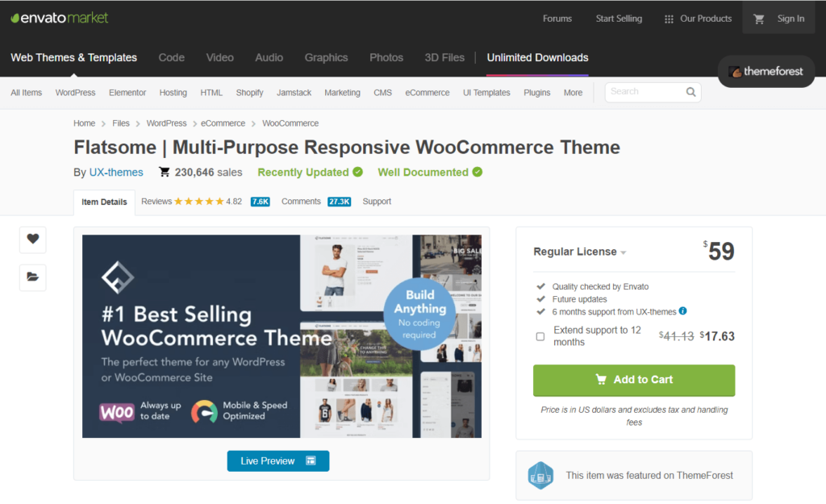Image resolution: width=826 pixels, height=504 pixels.
Task: Click the featured item badge icon
Action: [540, 475]
